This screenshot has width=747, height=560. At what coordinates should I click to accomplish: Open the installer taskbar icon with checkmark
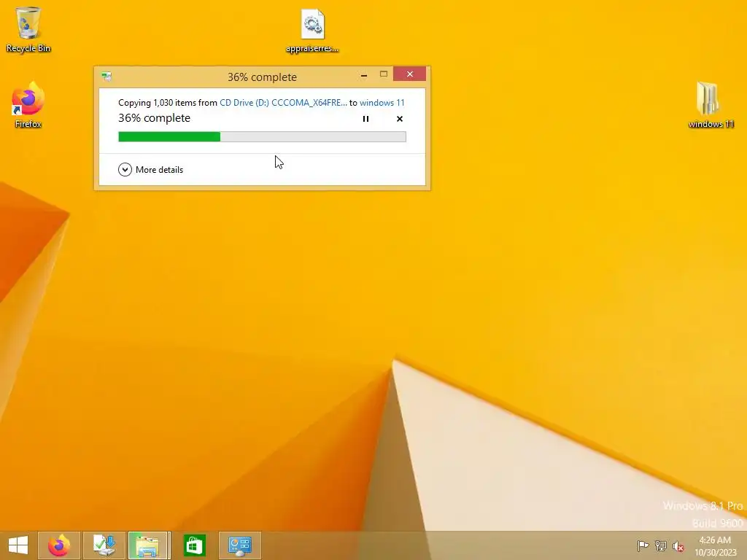point(104,545)
